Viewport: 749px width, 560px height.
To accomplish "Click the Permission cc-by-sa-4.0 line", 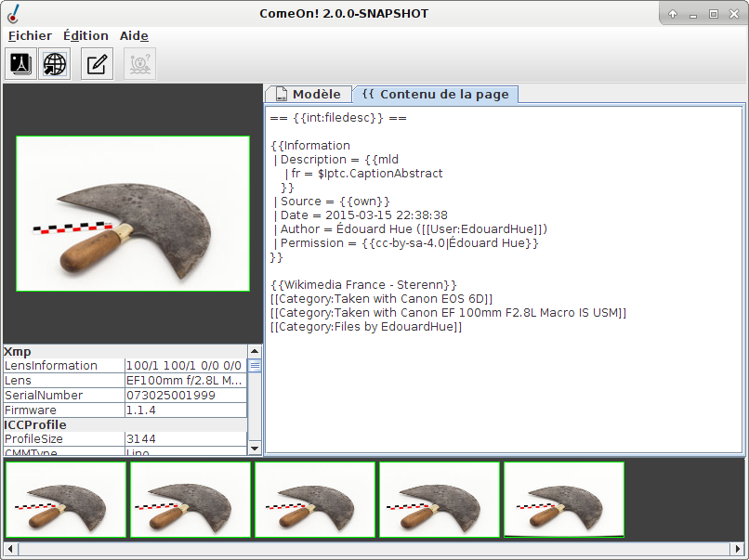I will 406,243.
